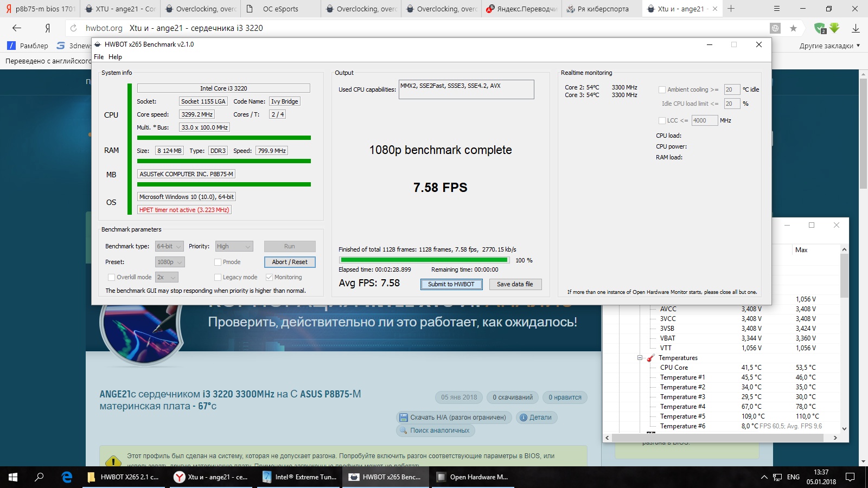Toggle the Pmode checkbox
Image resolution: width=868 pixels, height=488 pixels.
point(218,262)
